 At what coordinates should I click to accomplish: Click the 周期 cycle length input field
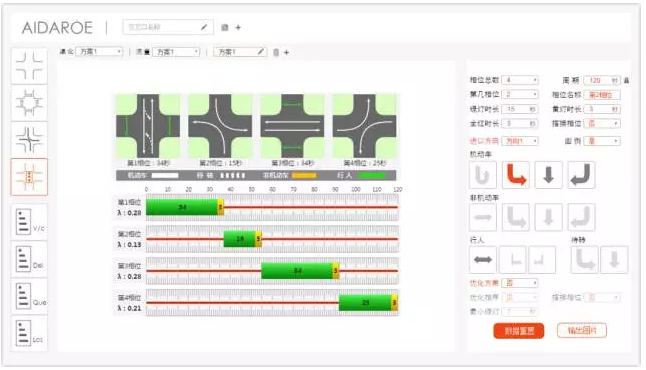tap(602, 80)
